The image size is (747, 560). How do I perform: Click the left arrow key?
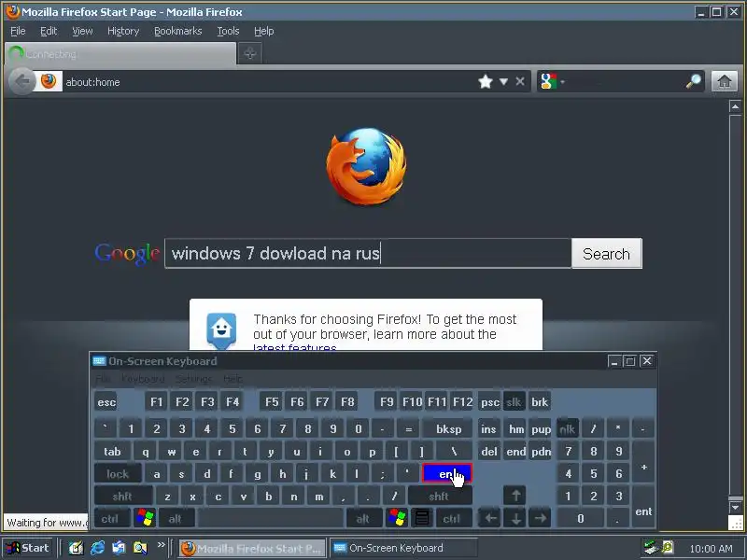point(489,518)
